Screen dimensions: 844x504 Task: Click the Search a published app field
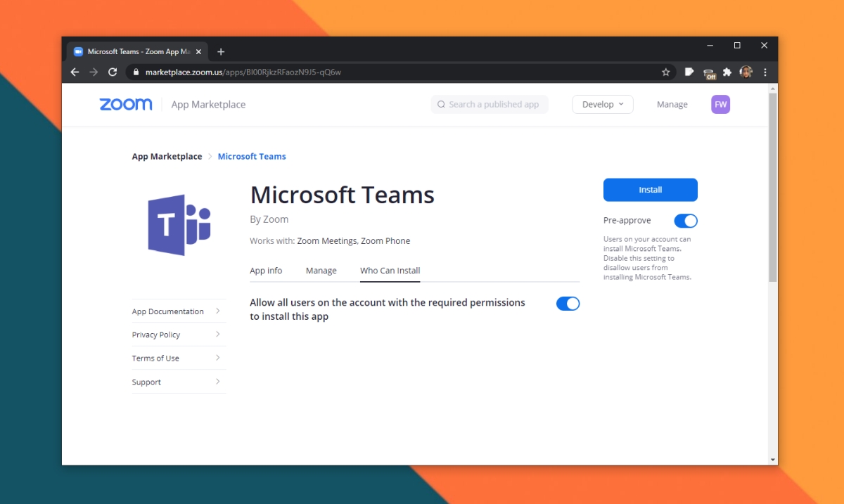(490, 104)
